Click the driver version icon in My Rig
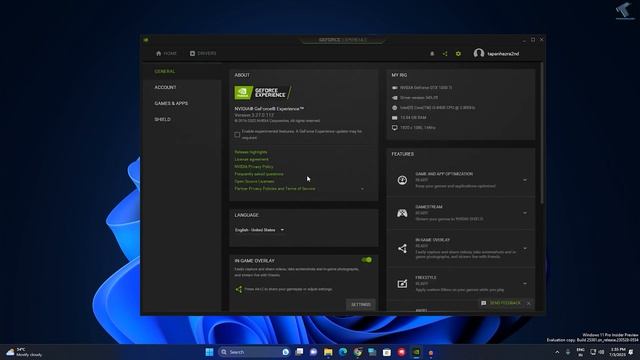Viewport: 640px width, 360px height. click(x=395, y=98)
